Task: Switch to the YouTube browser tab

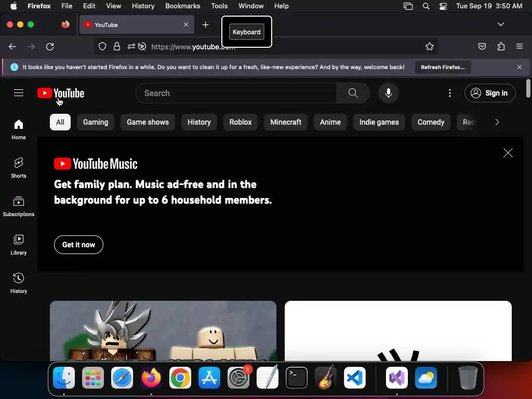Action: (137, 24)
